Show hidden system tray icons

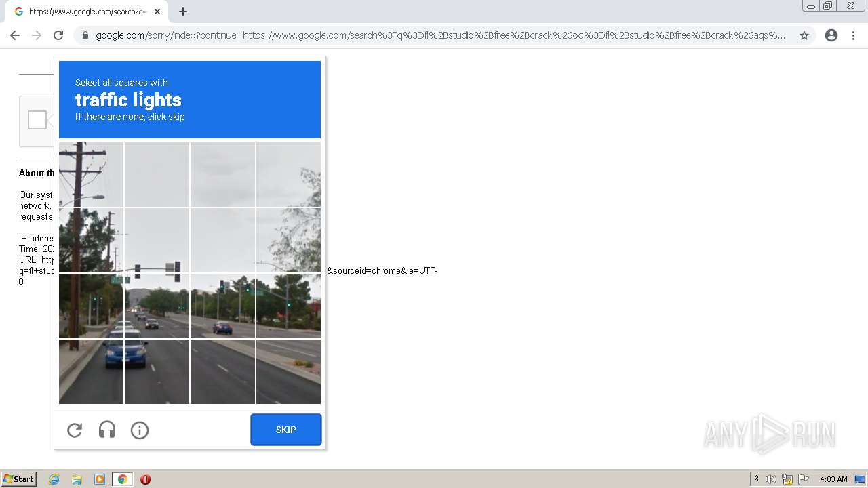click(756, 479)
